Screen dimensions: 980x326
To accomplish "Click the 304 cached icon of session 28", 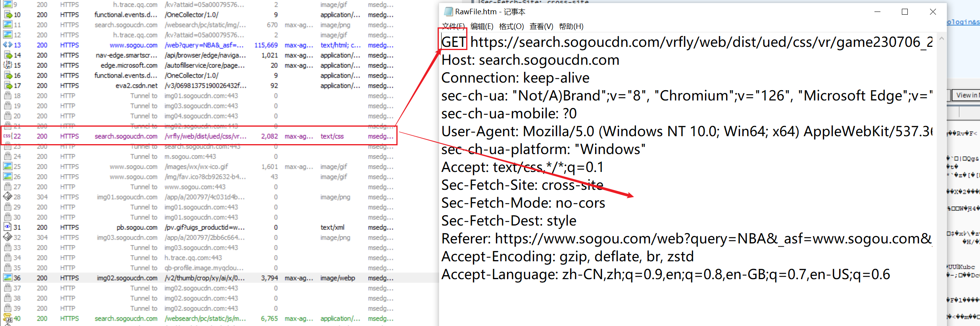I will [x=8, y=197].
